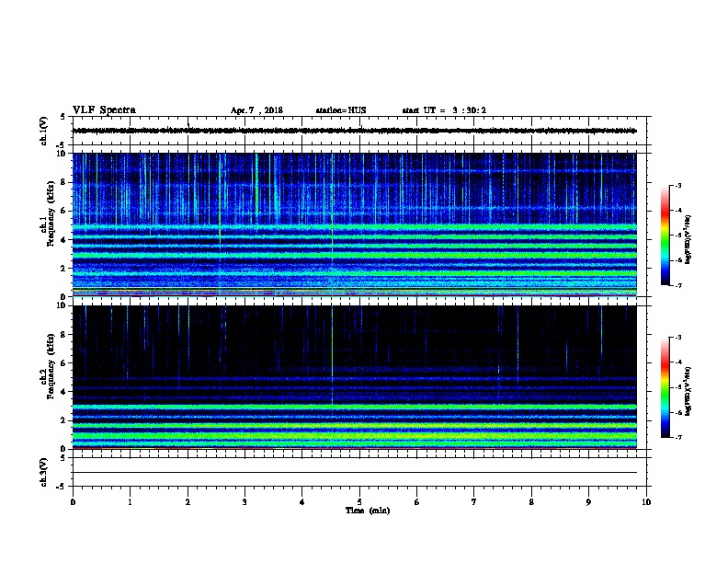
Task: Click the ch.1 color scale bar
Action: [x=665, y=236]
